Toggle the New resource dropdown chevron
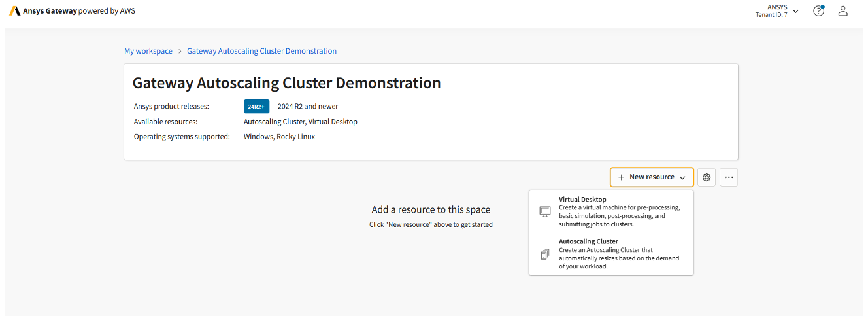Screen dimensions: 868x320 [682, 178]
